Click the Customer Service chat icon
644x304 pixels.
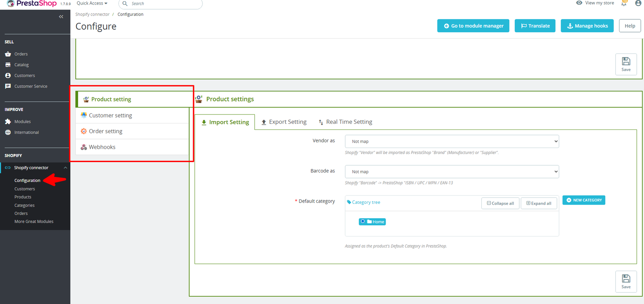click(8, 86)
